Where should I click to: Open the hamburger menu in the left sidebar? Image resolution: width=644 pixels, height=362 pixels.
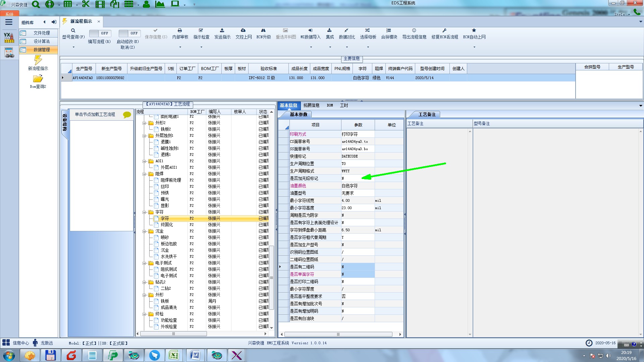pyautogui.click(x=9, y=22)
